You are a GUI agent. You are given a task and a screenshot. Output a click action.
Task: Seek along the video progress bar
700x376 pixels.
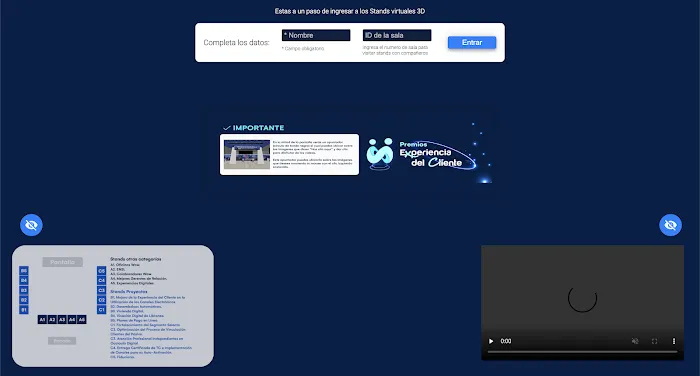[x=582, y=352]
